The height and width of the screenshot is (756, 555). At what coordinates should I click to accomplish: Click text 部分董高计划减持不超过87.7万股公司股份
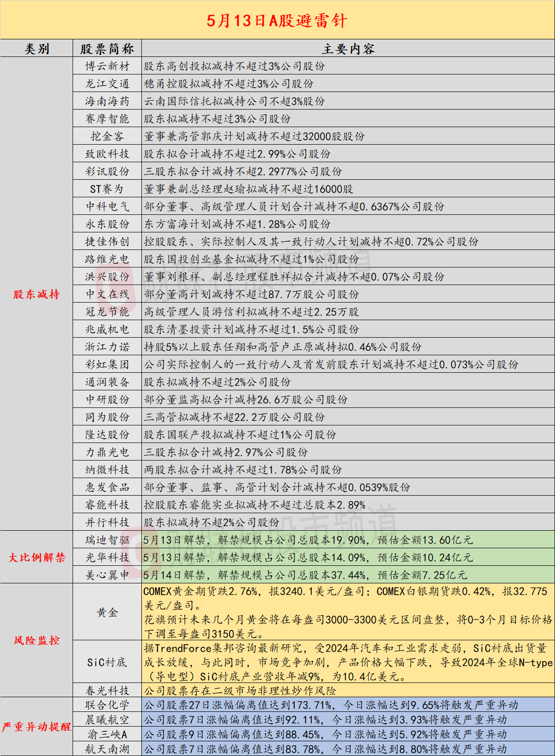coord(251,294)
